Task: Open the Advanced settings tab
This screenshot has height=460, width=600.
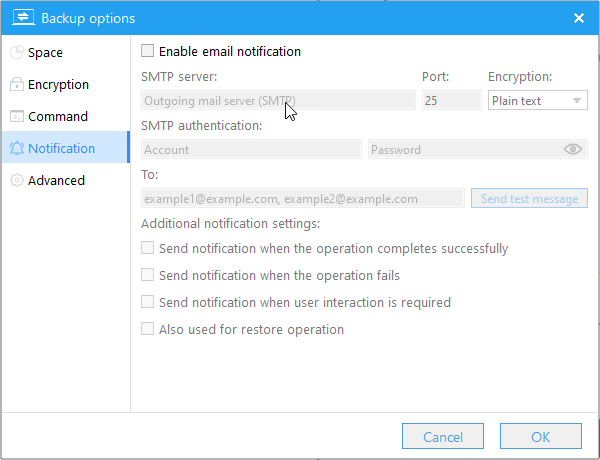Action: pyautogui.click(x=56, y=181)
